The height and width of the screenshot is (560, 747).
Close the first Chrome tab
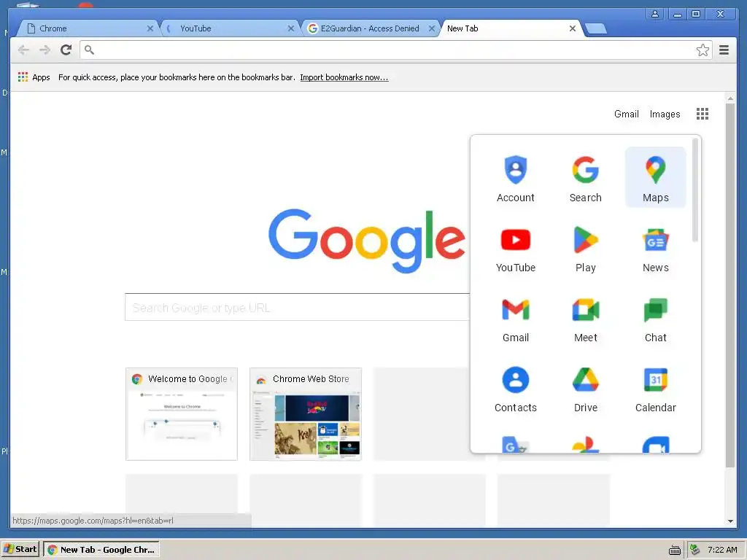point(150,28)
